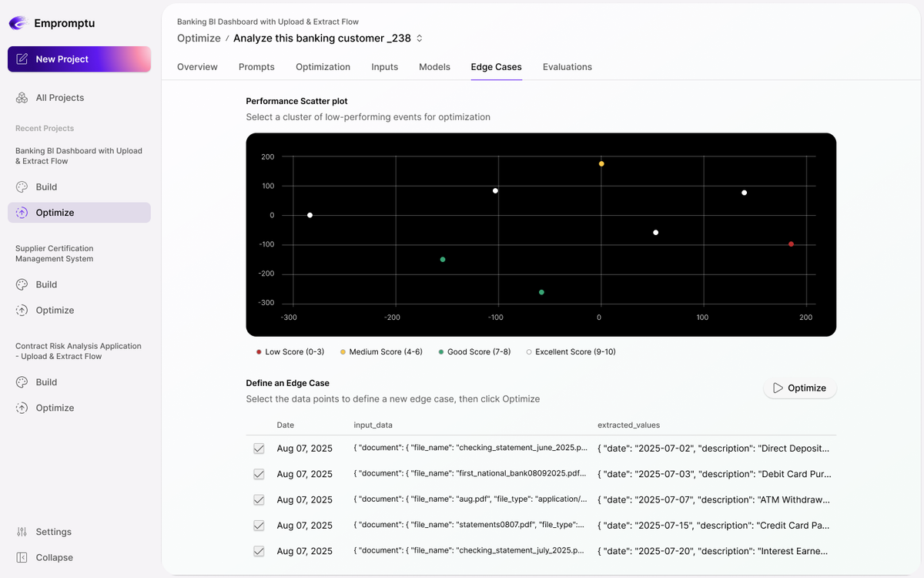
Task: Open the Settings sliders icon
Action: (22, 532)
